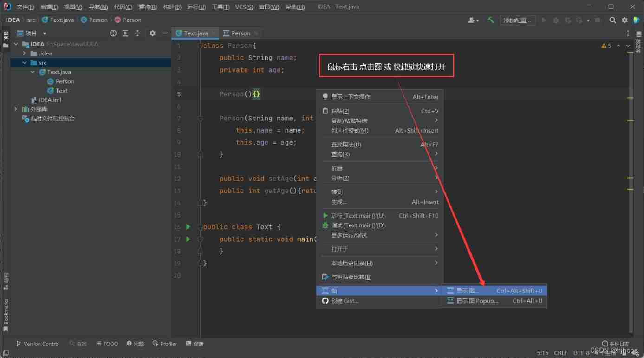Open the VCS(S) menu in menu bar

pos(244,7)
